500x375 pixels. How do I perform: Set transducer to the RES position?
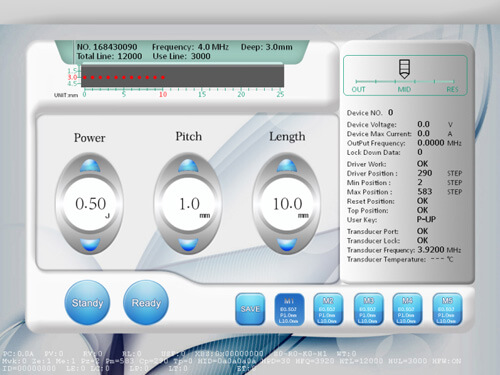click(x=452, y=89)
